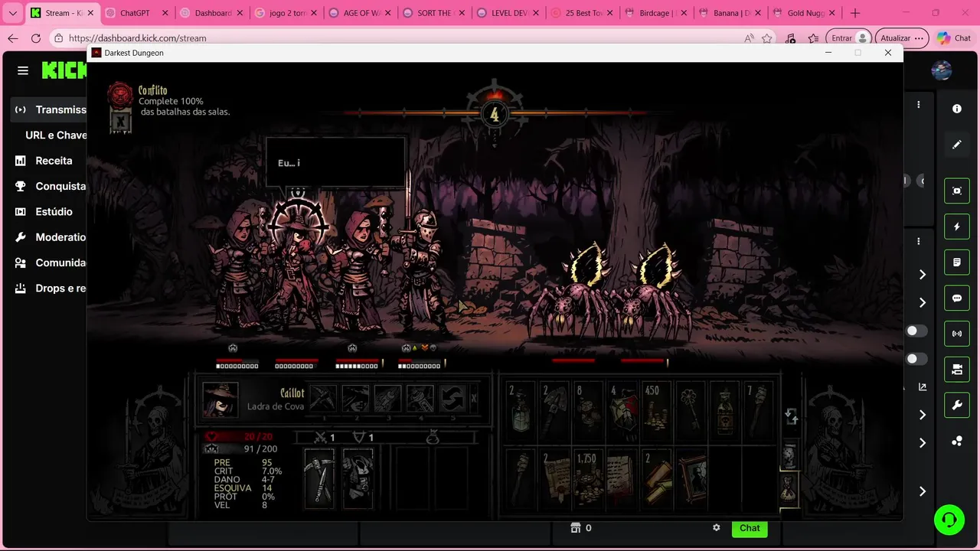The image size is (980, 551).
Task: Click the stack of 7 torches
Action: click(759, 412)
